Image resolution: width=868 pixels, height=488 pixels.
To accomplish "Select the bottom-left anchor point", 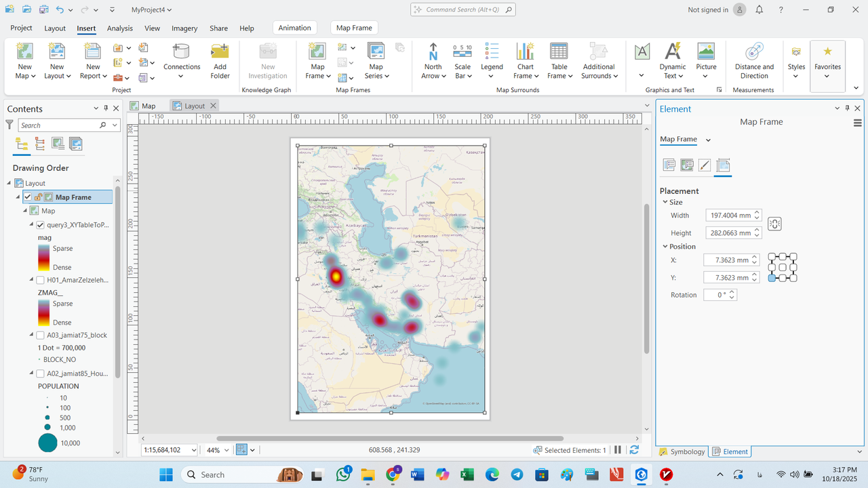I will point(772,278).
